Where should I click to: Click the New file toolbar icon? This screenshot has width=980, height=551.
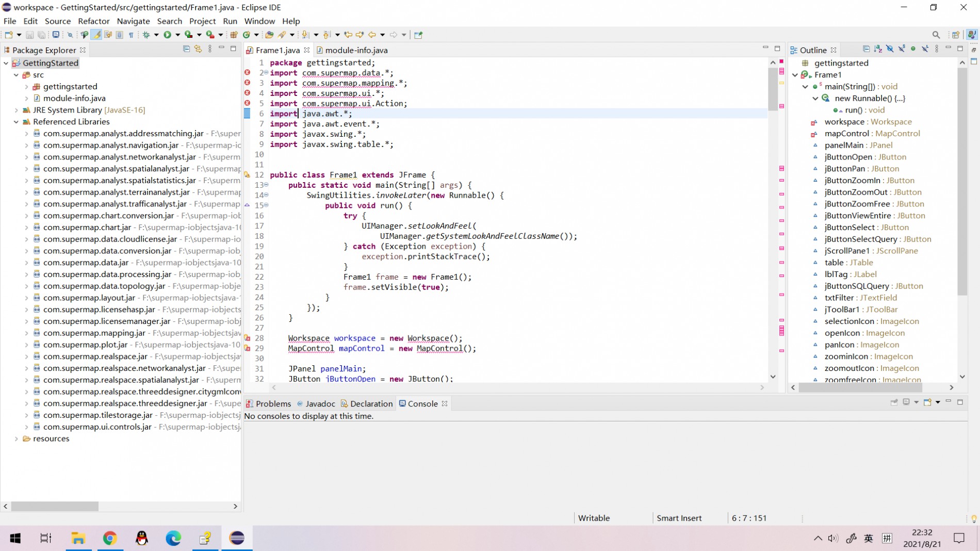[x=9, y=35]
